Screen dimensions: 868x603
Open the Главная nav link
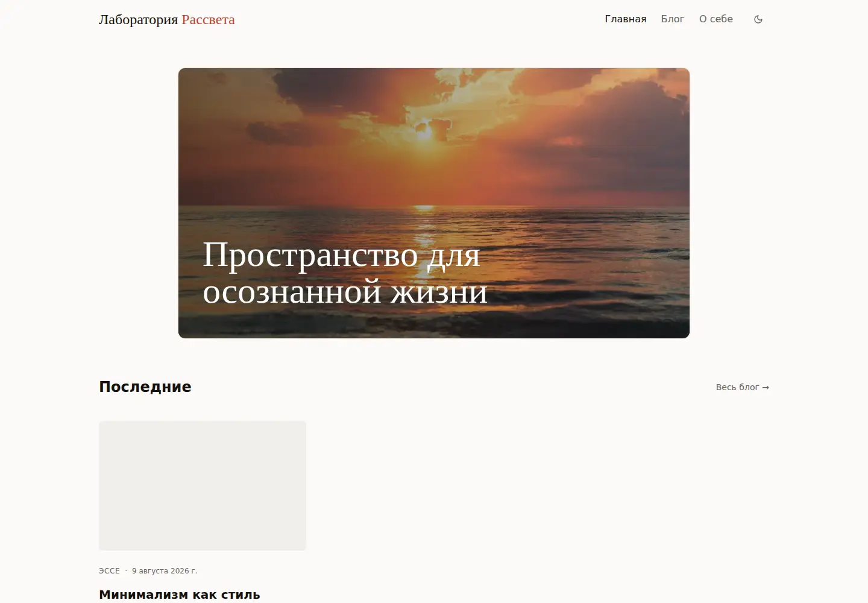pos(626,19)
